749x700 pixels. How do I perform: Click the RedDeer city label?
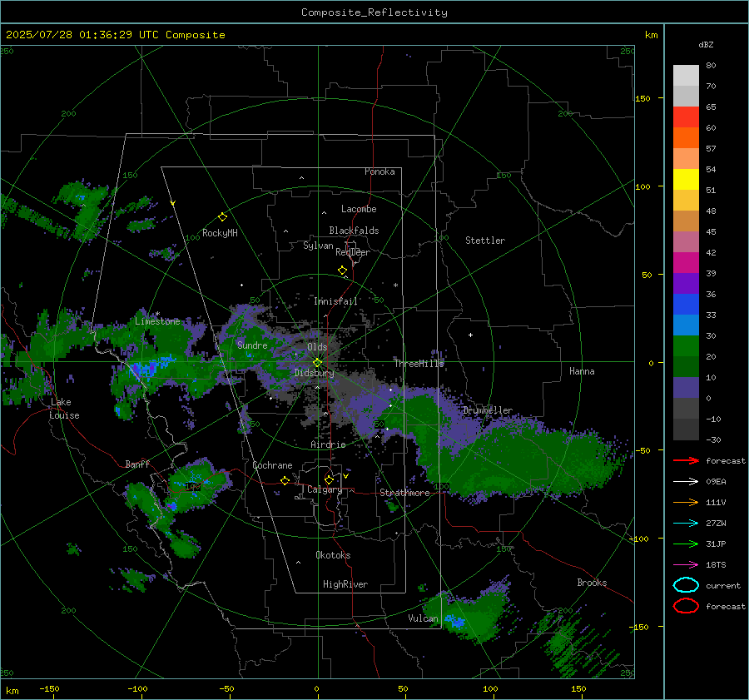pos(353,252)
